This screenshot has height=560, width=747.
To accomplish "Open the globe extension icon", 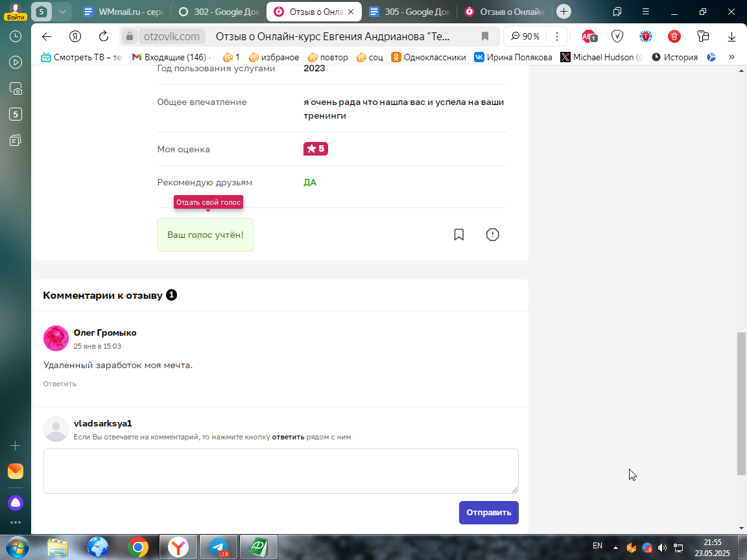I will click(x=646, y=37).
